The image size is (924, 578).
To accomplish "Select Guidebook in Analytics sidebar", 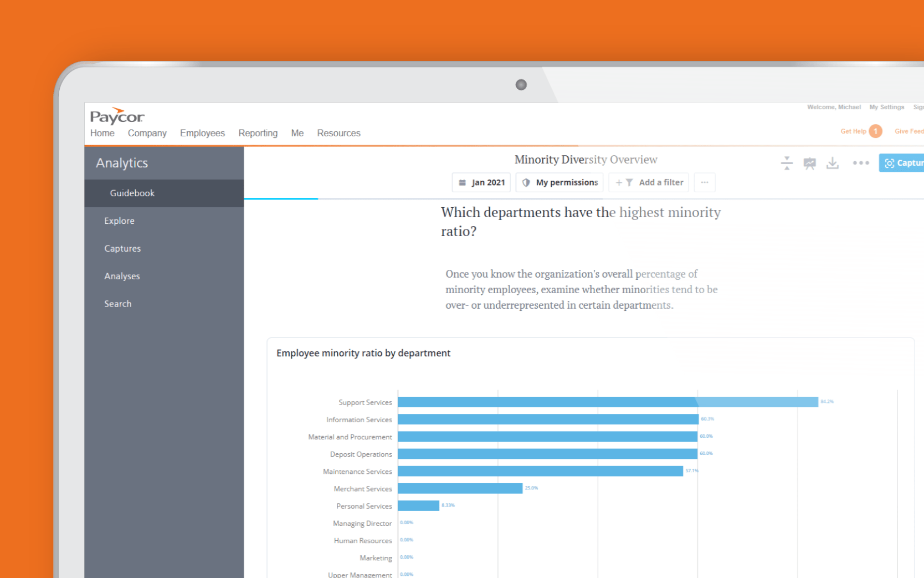I will [164, 193].
